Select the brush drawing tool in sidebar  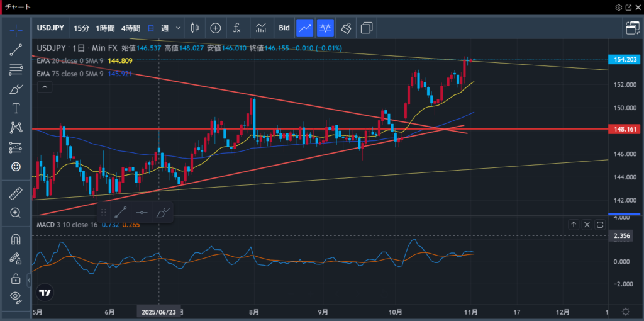click(16, 89)
